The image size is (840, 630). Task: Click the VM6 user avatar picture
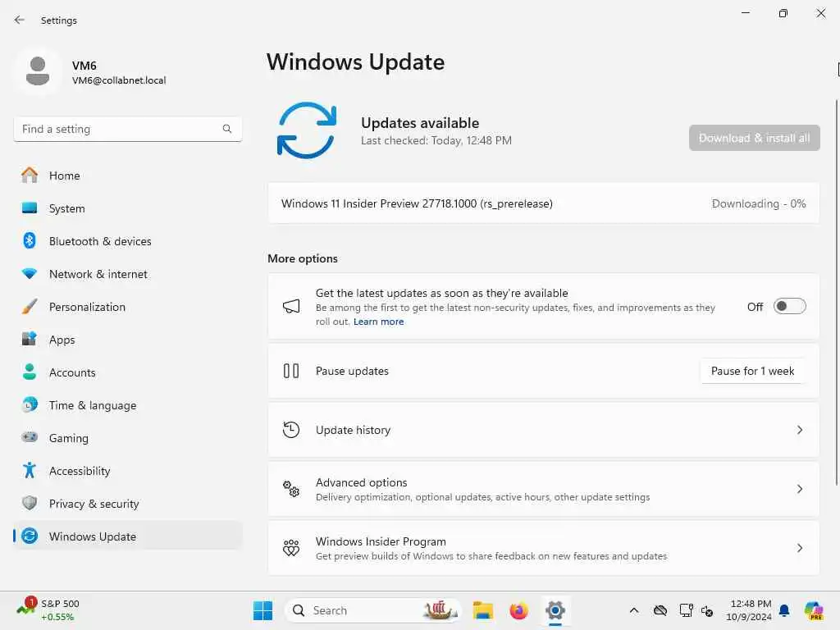pos(38,71)
